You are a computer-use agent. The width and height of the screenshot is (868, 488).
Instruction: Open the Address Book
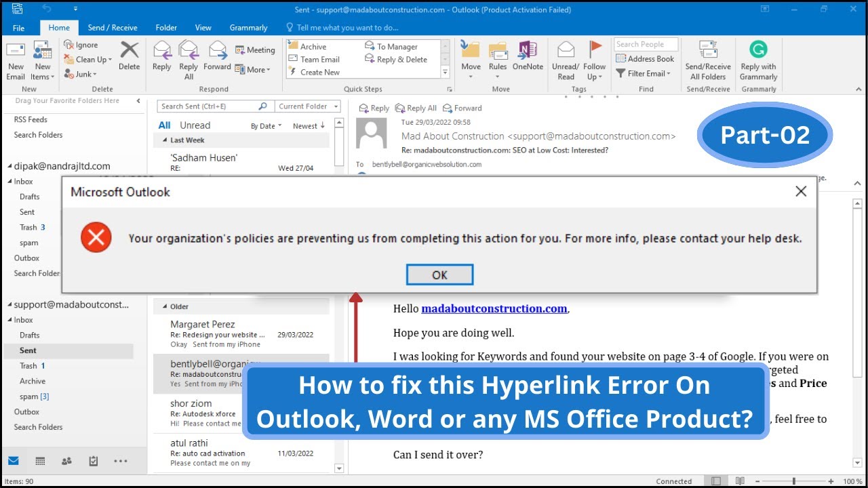pyautogui.click(x=645, y=59)
